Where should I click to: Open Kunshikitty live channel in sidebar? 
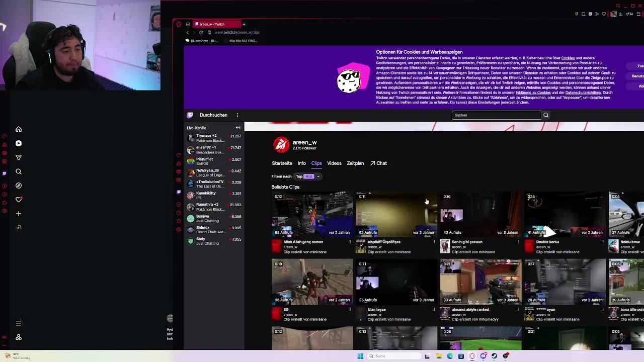214,195
